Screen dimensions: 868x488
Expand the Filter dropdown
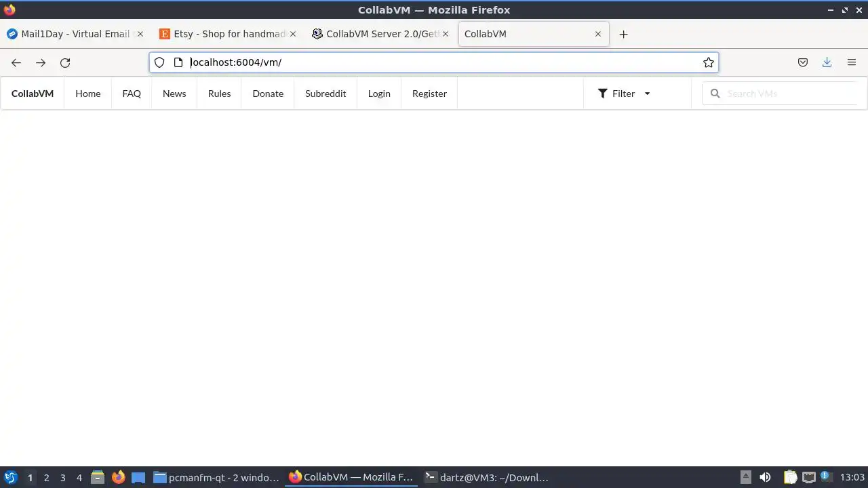(624, 94)
